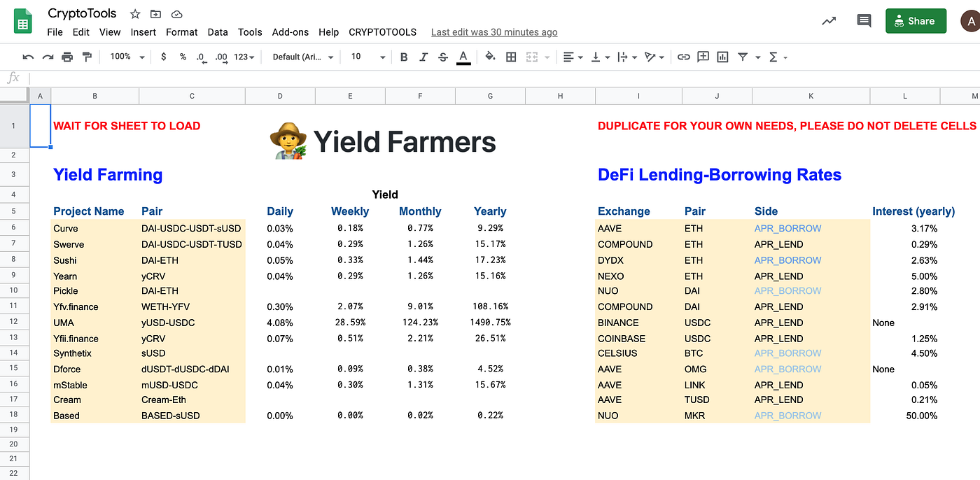Select the '1490.75%' yearly yield cell

490,323
